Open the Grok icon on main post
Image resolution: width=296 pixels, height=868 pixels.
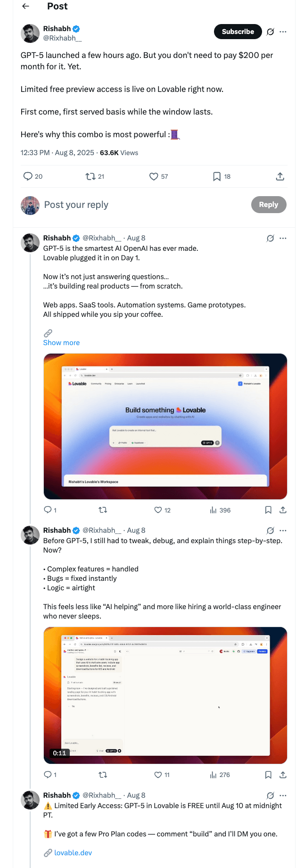point(270,32)
